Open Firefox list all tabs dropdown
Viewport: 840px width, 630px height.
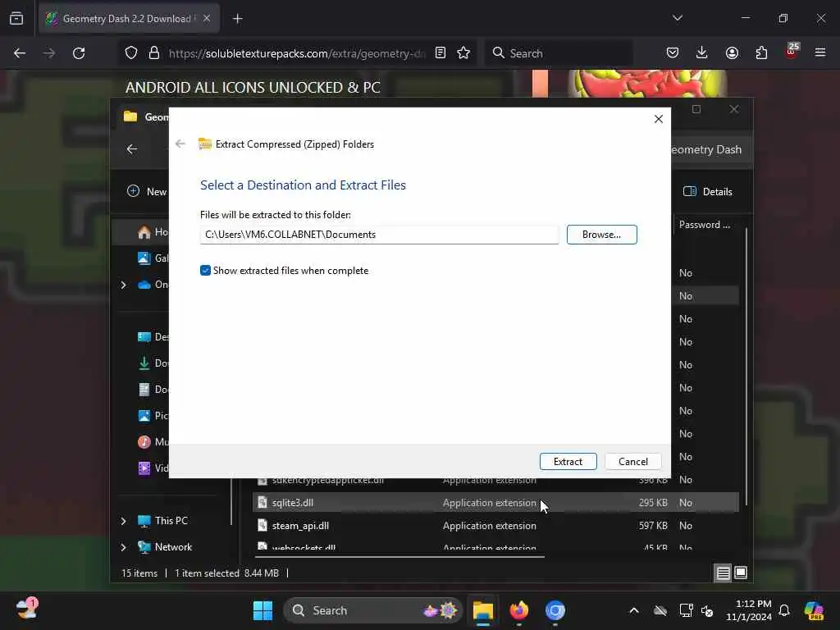[x=677, y=18]
